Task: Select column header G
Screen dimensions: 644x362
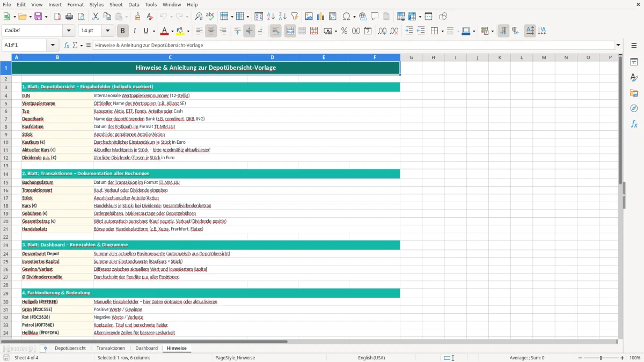Action: [411, 57]
